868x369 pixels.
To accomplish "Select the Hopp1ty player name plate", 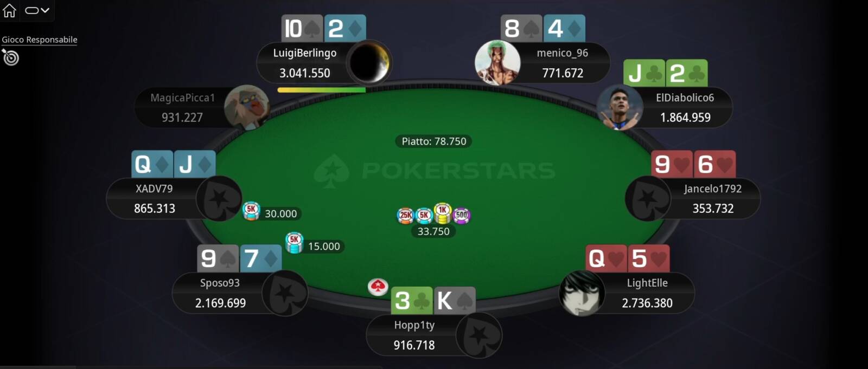I will 414,335.
